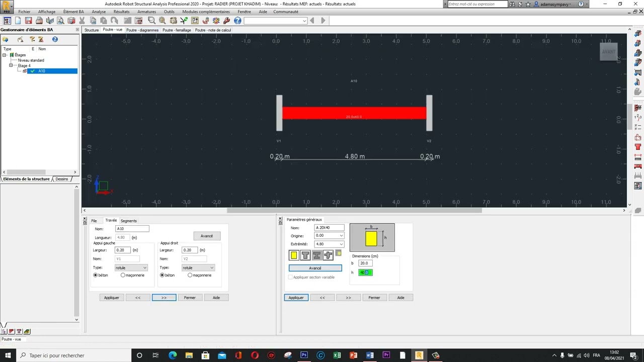This screenshot has width=644, height=362.
Task: Click Aide in Paramètres généraux panel
Action: (400, 298)
